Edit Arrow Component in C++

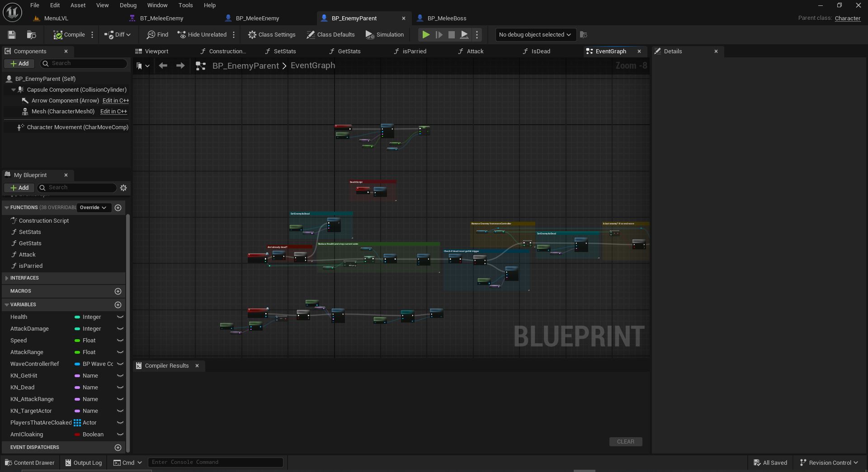coord(116,101)
